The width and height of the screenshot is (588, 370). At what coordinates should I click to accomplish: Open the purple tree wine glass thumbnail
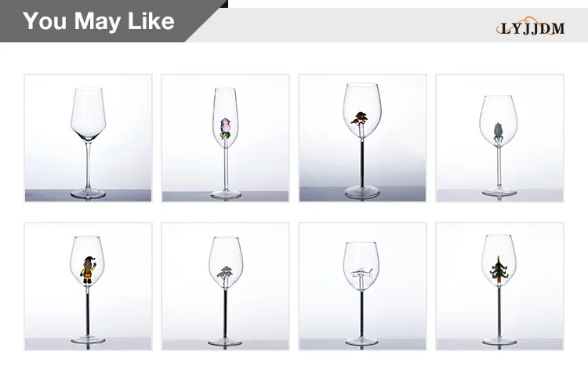pyautogui.click(x=225, y=286)
